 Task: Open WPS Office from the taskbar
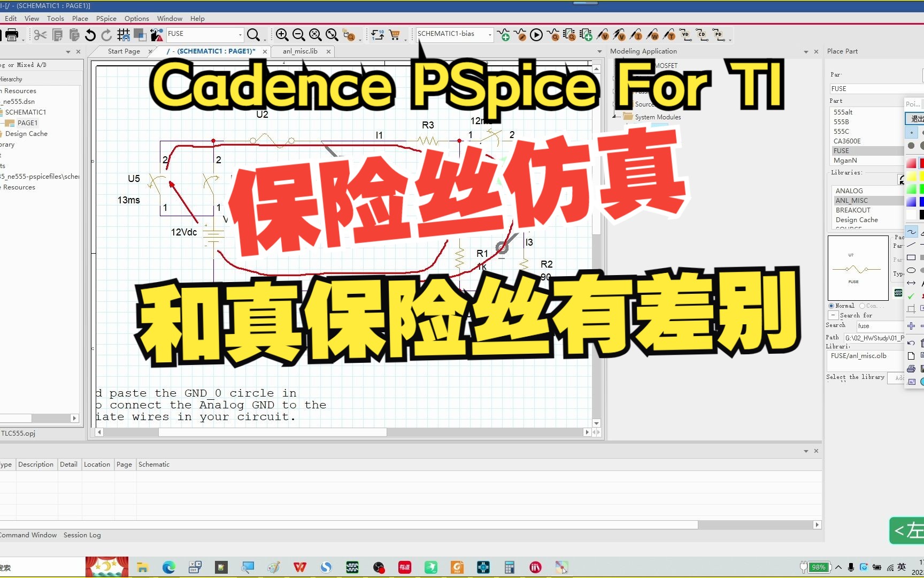click(300, 567)
